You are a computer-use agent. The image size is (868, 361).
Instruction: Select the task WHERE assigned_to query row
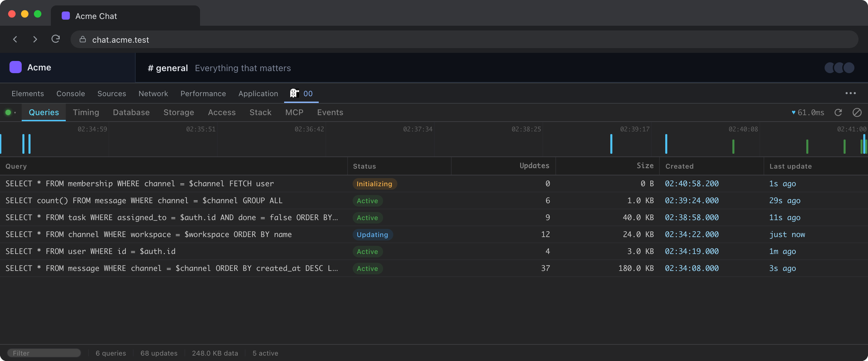pos(434,217)
